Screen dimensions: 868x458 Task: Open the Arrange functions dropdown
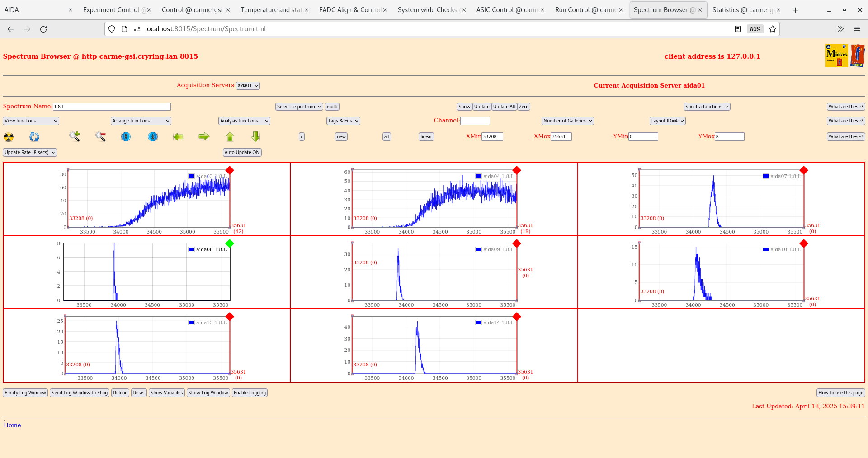pyautogui.click(x=141, y=121)
